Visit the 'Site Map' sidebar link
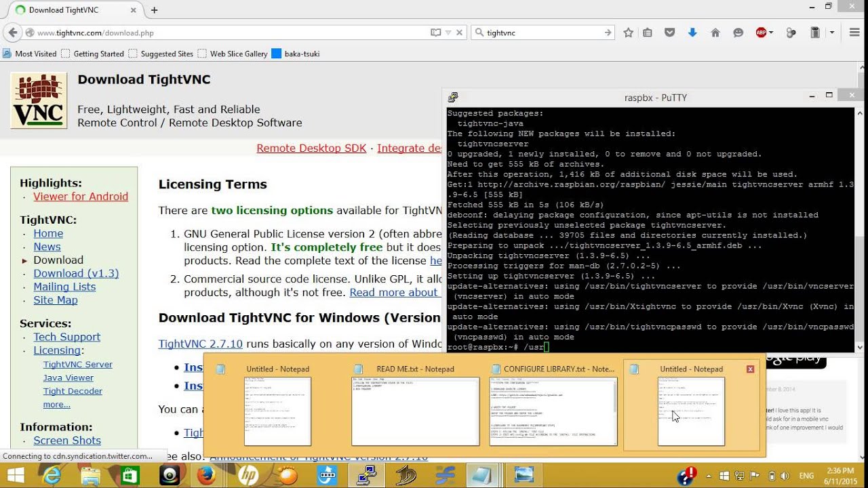 click(x=56, y=300)
